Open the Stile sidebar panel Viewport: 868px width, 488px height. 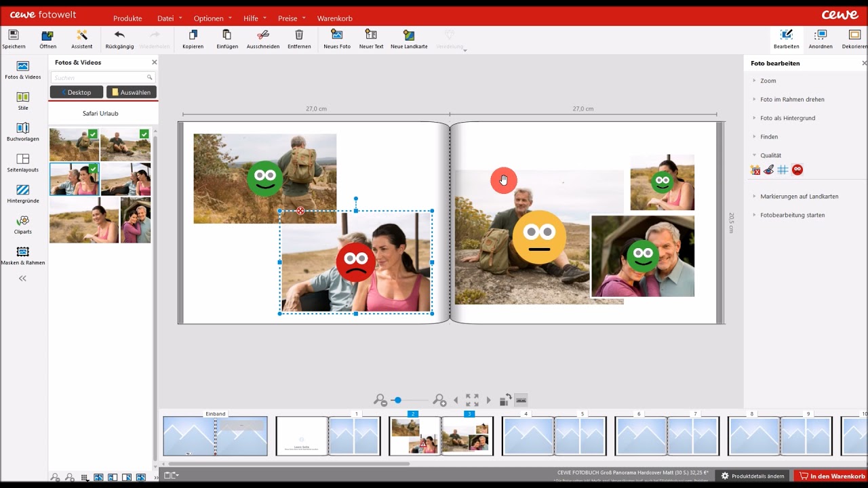(x=23, y=101)
